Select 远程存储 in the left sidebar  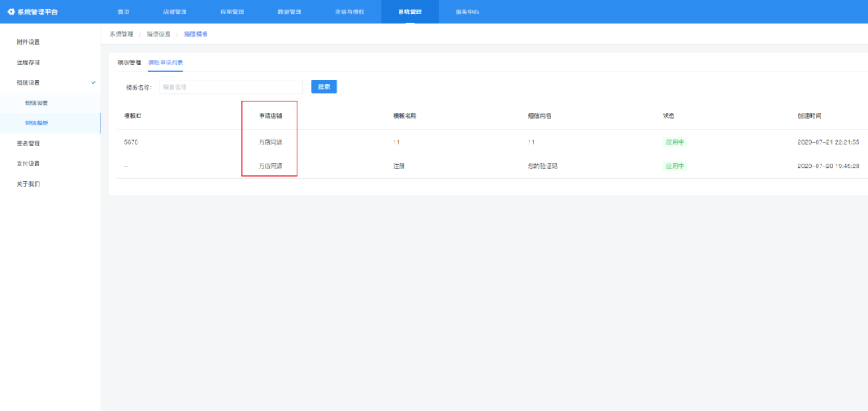28,63
